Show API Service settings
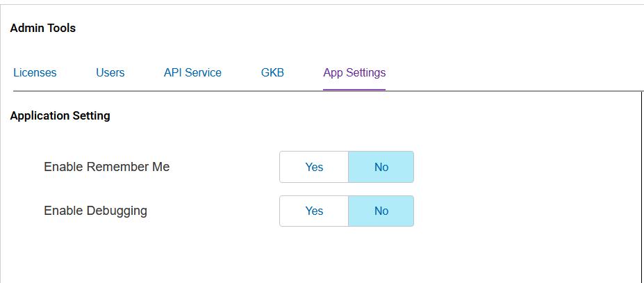Screen dimensions: 644x283 point(192,72)
